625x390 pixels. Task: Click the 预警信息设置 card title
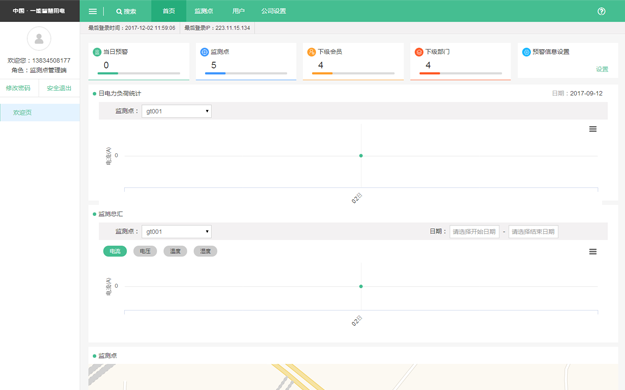pos(551,52)
